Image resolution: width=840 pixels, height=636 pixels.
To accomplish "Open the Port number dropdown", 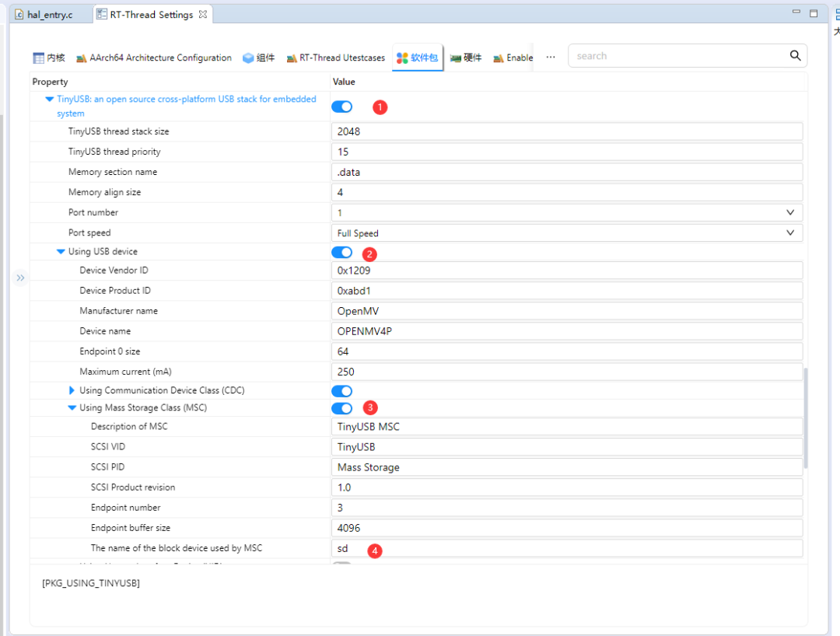I will click(x=790, y=212).
